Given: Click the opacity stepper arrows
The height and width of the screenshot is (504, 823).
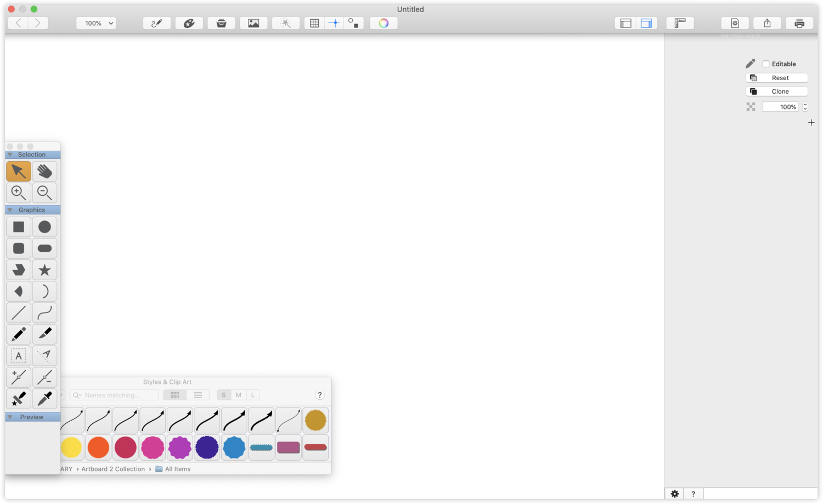Looking at the screenshot, I should pyautogui.click(x=805, y=107).
